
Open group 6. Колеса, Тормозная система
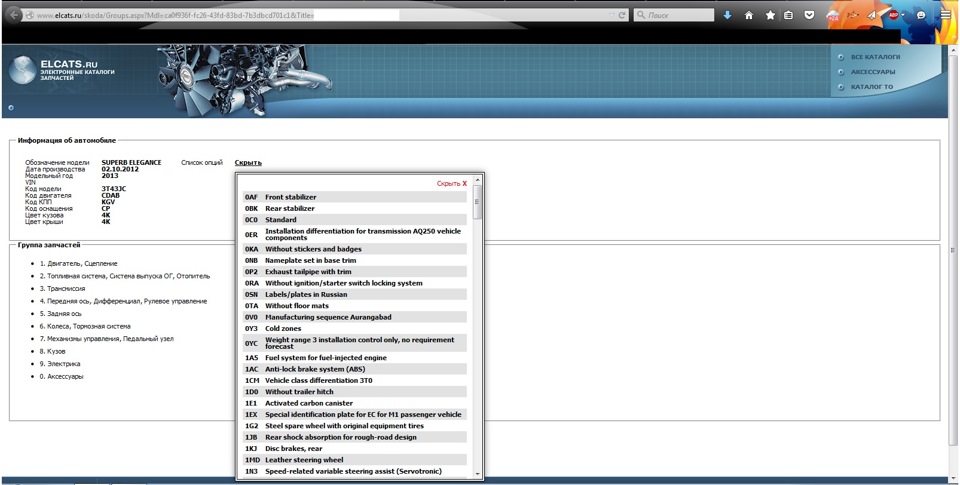[x=85, y=326]
